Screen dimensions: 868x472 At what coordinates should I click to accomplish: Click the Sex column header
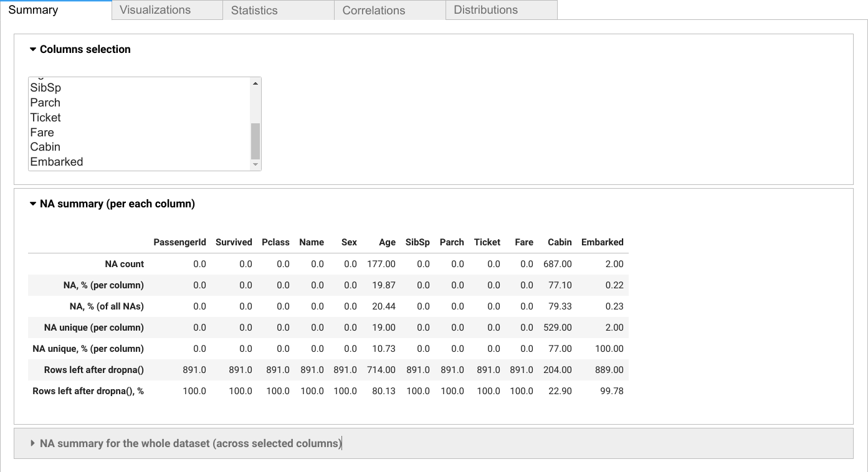(x=349, y=242)
